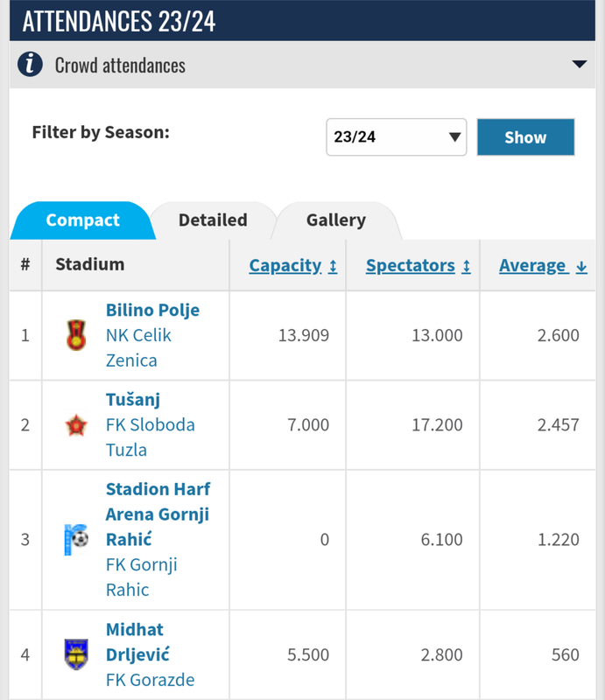The image size is (605, 700).
Task: Click the FK Gornji Rahic club crest
Action: coord(76,539)
